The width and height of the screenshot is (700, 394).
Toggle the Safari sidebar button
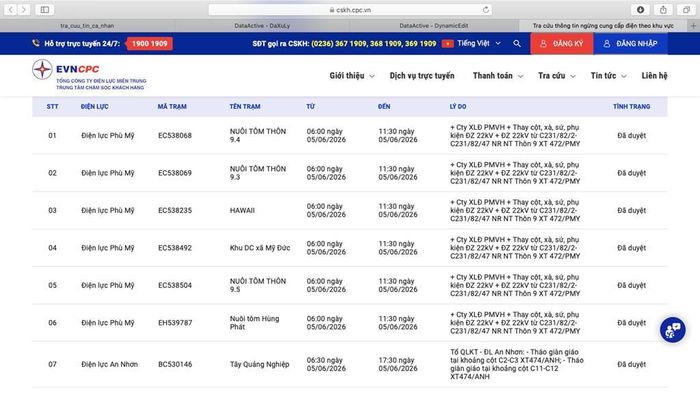coord(45,9)
